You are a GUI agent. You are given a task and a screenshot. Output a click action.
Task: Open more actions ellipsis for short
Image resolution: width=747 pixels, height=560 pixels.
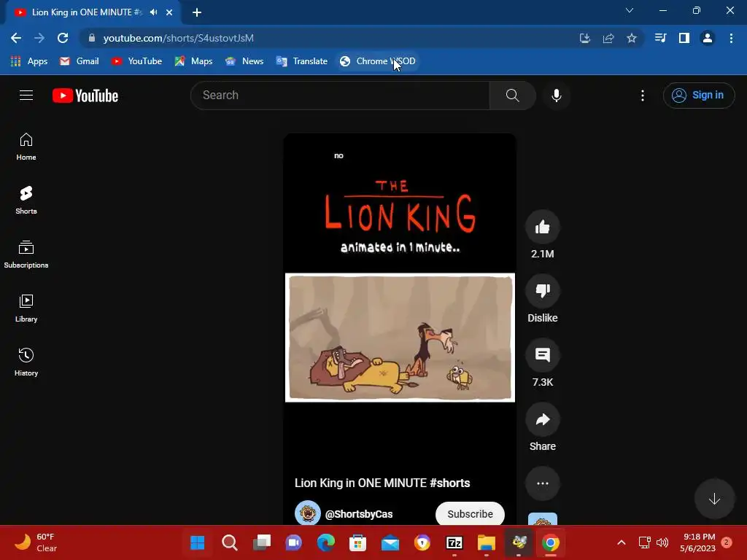[x=543, y=483]
